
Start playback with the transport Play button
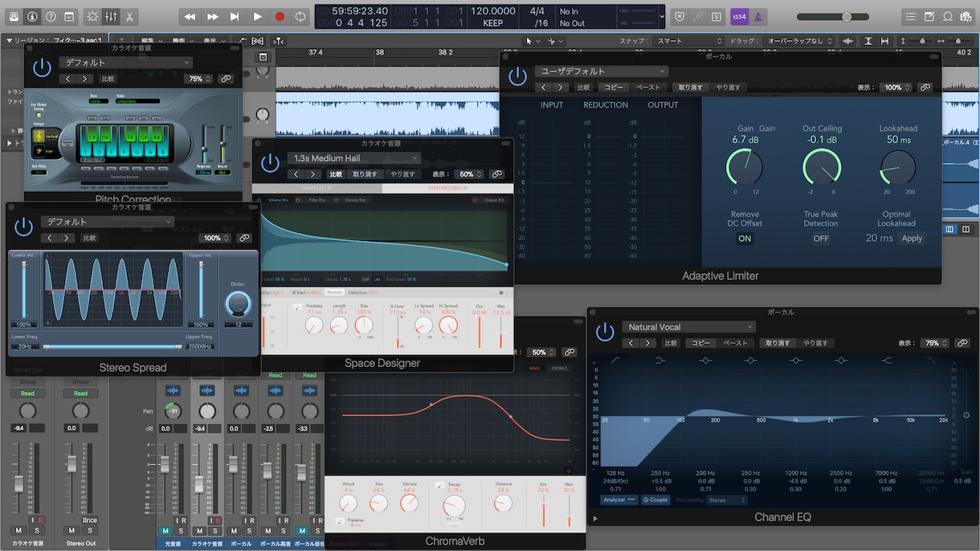257,16
